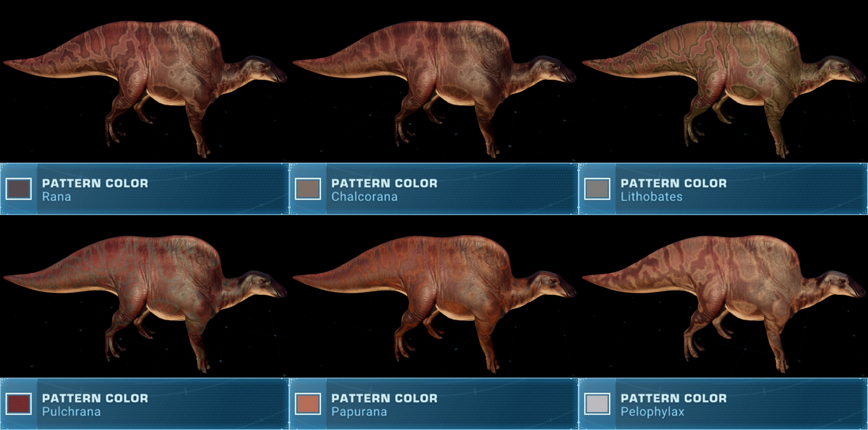
Task: Click 'PATTERN COLOR' heading above Papurana
Action: 384,398
